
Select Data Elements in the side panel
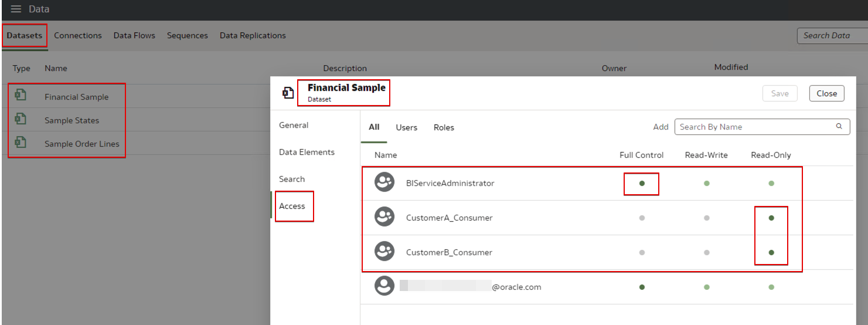307,152
